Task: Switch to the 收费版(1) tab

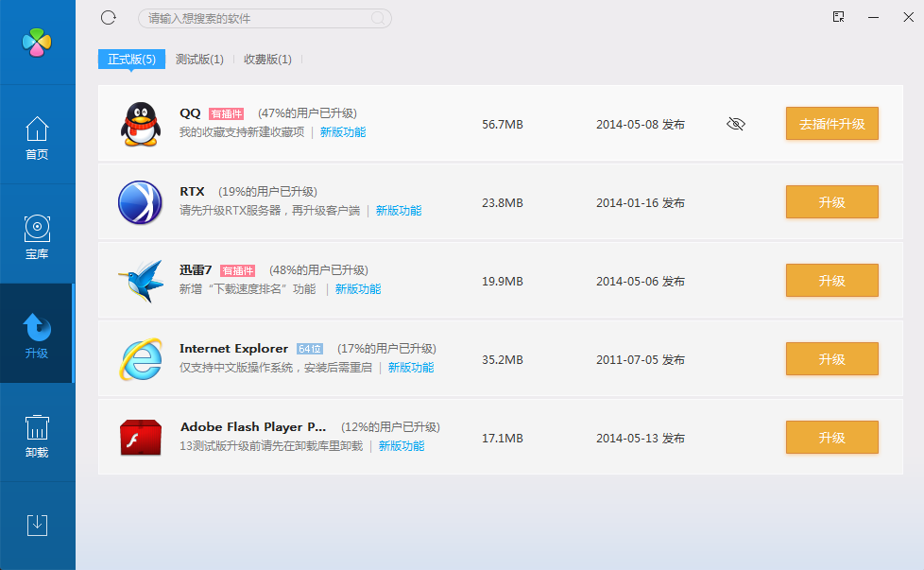Action: tap(267, 60)
